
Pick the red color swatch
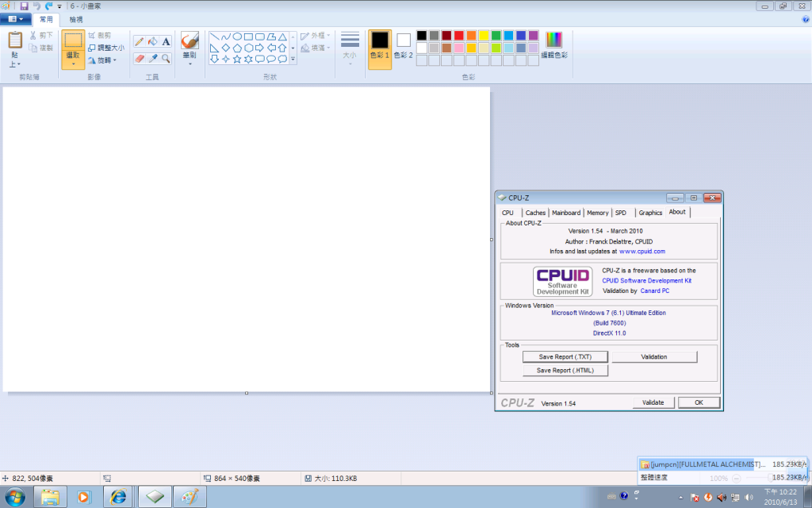pyautogui.click(x=458, y=36)
